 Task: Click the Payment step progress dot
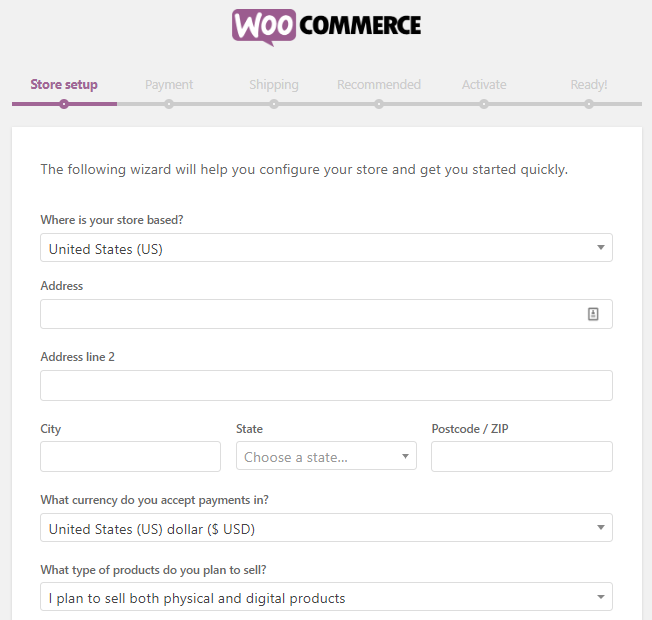(x=169, y=103)
